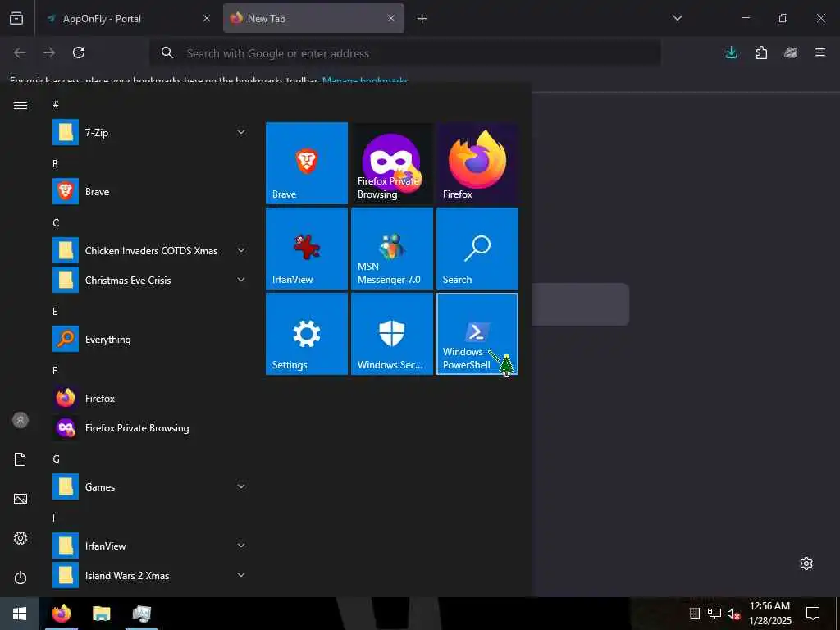840x630 pixels.
Task: Click the Windows Start button
Action: (20, 614)
